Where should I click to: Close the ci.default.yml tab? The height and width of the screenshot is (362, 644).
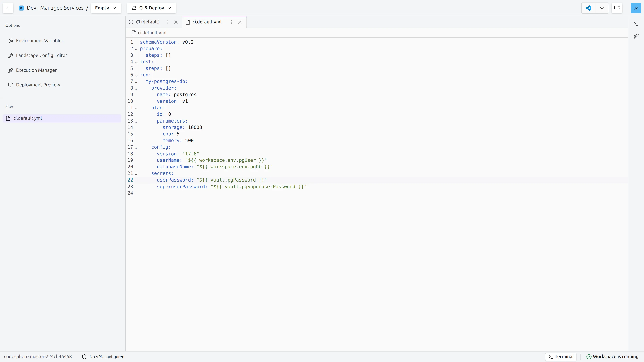point(239,22)
